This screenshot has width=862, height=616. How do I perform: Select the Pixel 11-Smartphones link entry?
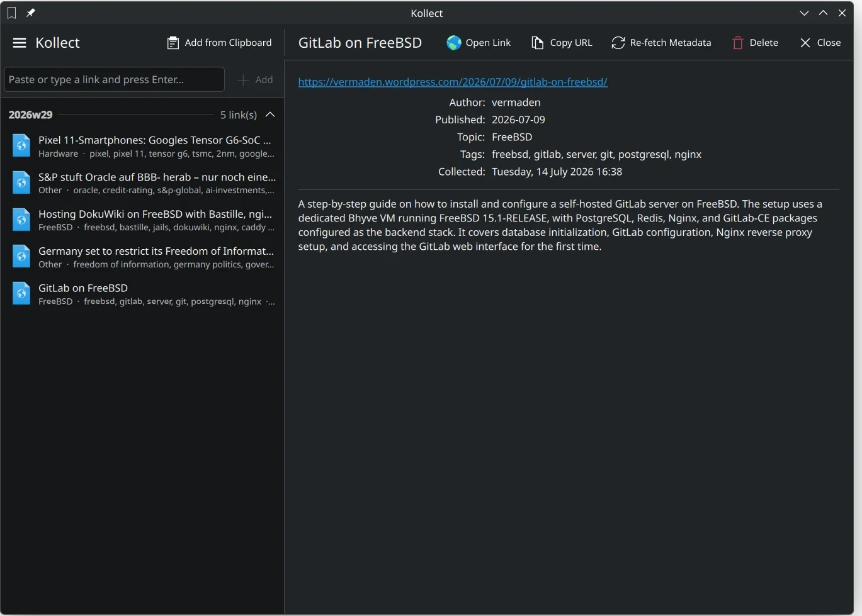click(x=142, y=146)
